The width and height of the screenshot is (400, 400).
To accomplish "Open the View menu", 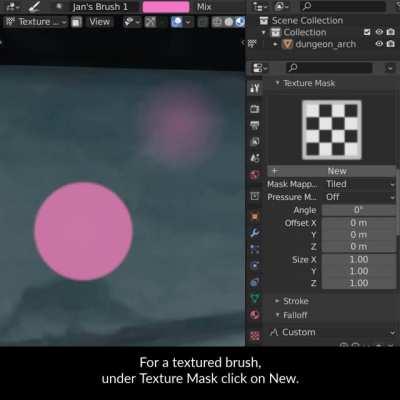I will tap(99, 22).
